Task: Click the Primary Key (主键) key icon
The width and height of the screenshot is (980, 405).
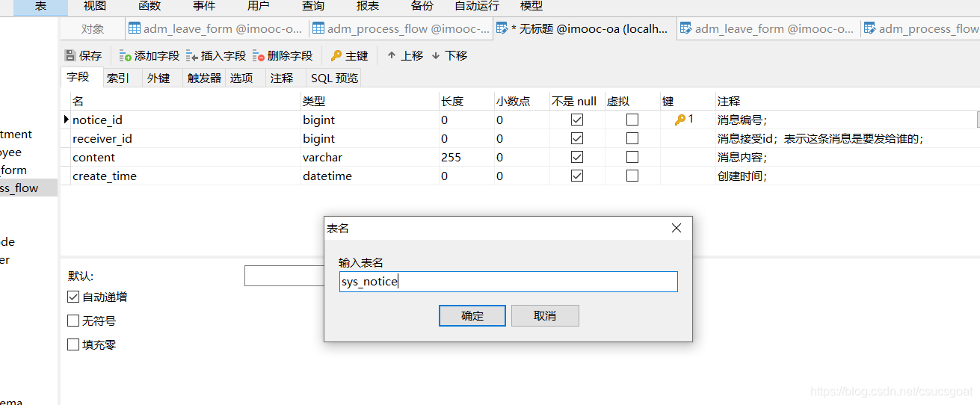Action: [336, 55]
